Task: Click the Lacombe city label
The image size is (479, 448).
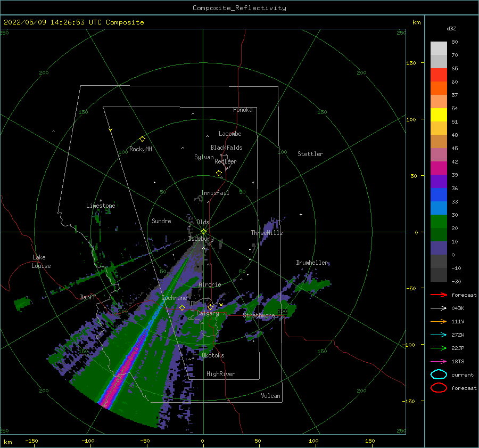Action: (x=230, y=134)
